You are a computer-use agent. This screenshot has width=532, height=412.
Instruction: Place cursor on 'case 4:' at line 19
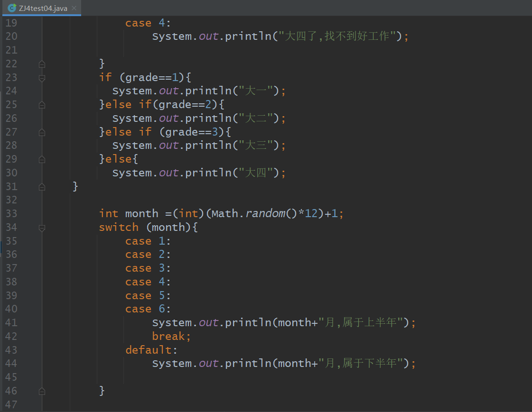148,23
